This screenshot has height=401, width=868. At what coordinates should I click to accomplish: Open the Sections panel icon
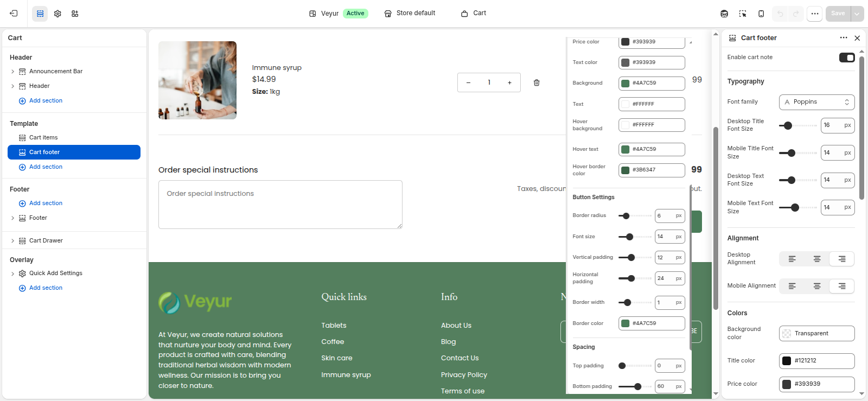click(x=40, y=14)
